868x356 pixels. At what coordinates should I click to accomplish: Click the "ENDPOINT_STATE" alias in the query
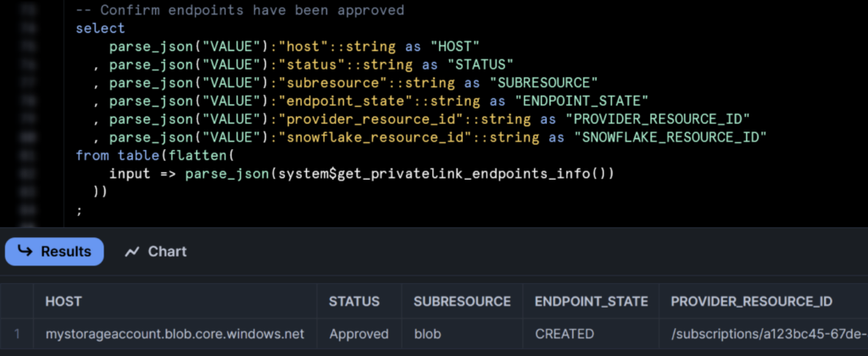[x=581, y=102]
